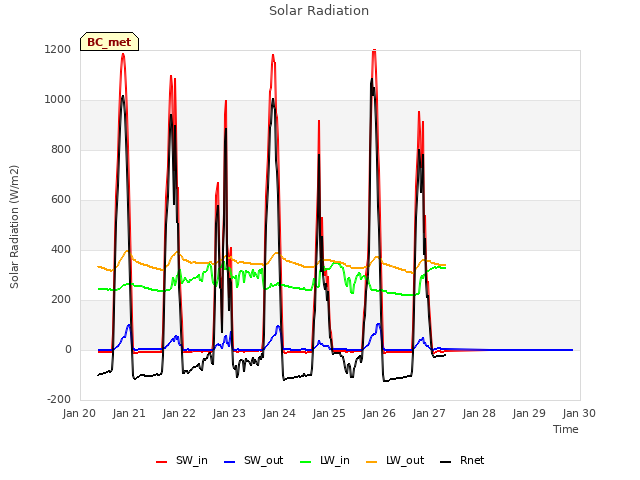Click the Jan 25 x-axis tick label
640x480 pixels.
point(329,413)
